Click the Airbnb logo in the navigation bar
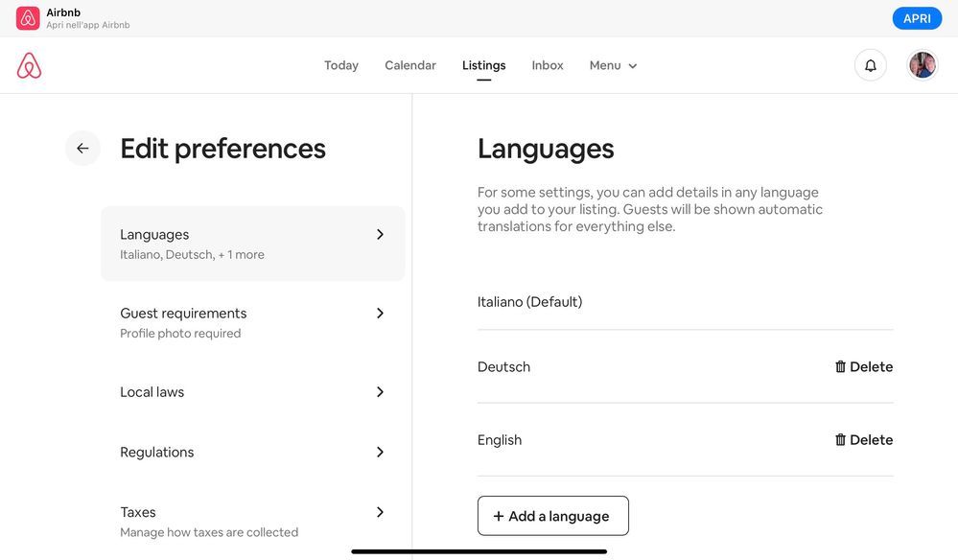 29,65
